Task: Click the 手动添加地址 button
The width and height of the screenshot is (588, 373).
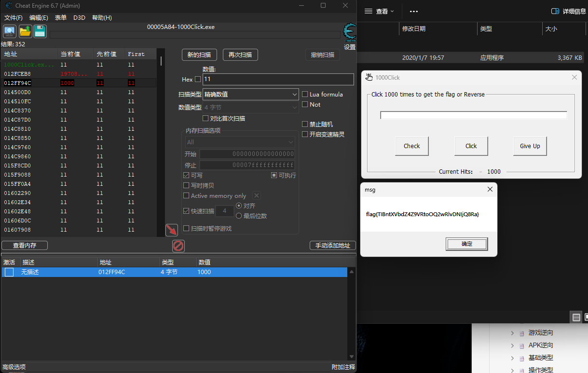Action: click(333, 245)
